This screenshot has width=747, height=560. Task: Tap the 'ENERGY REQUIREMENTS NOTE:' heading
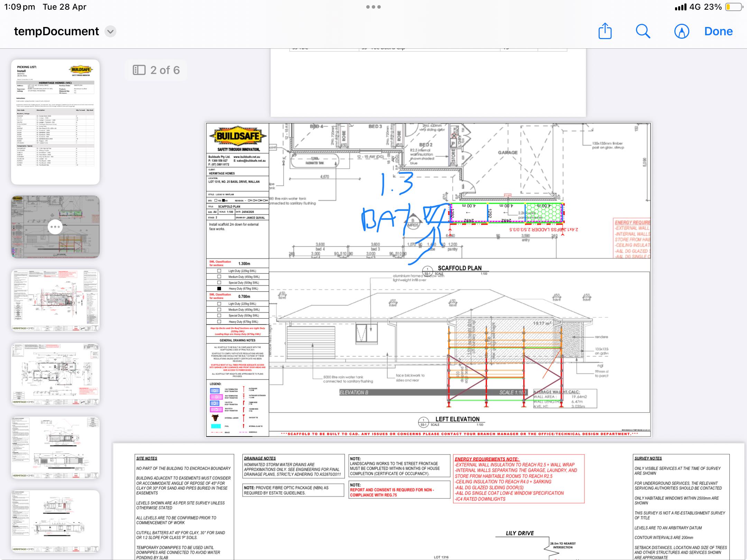click(487, 459)
